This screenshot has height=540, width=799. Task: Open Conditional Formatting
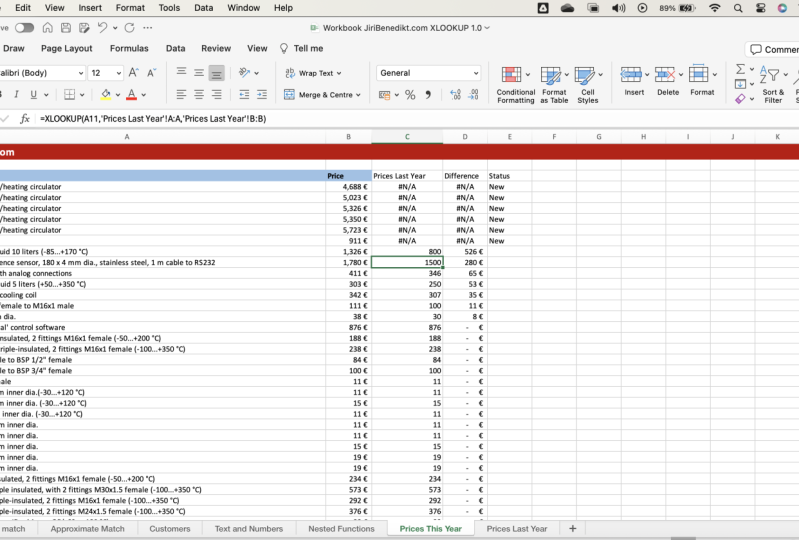pyautogui.click(x=516, y=85)
